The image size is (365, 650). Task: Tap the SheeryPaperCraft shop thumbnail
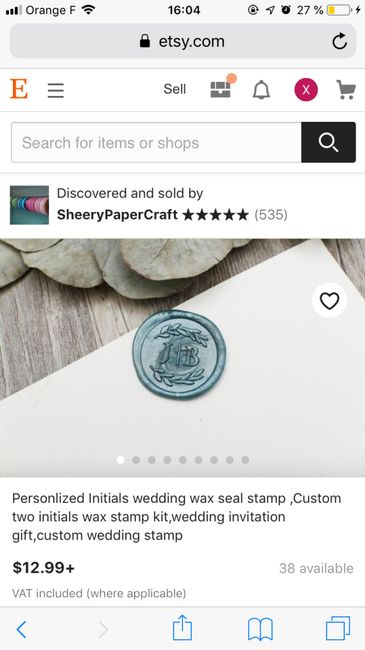click(29, 205)
